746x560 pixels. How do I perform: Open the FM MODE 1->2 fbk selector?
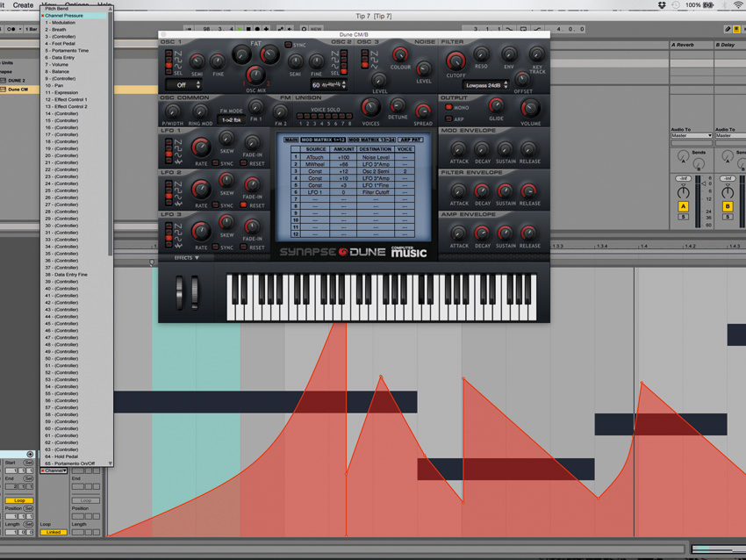231,120
